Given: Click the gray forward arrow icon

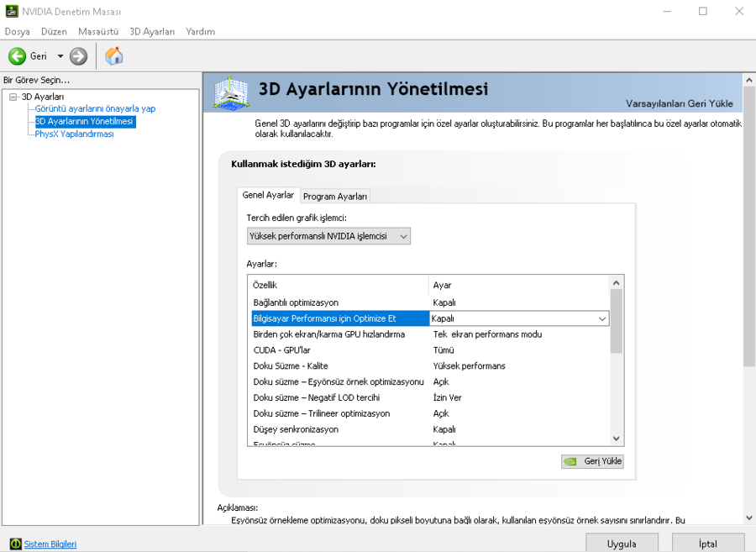Looking at the screenshot, I should pos(79,56).
